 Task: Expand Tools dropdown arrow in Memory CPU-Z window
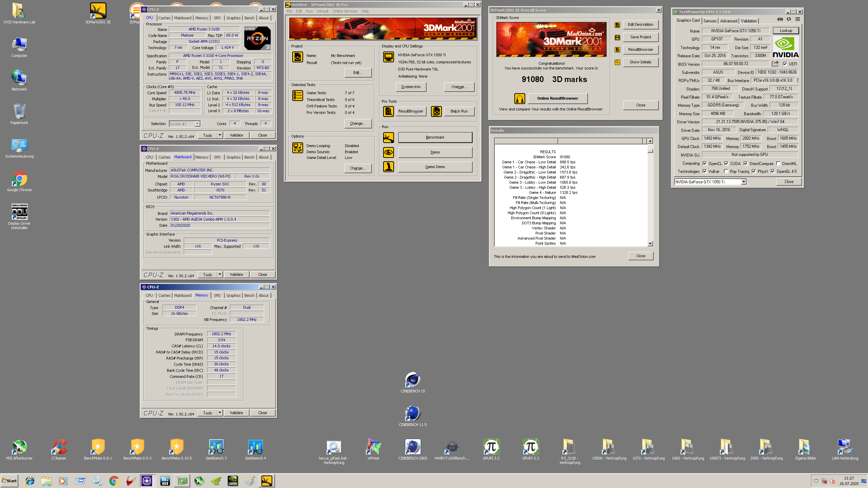click(x=220, y=413)
